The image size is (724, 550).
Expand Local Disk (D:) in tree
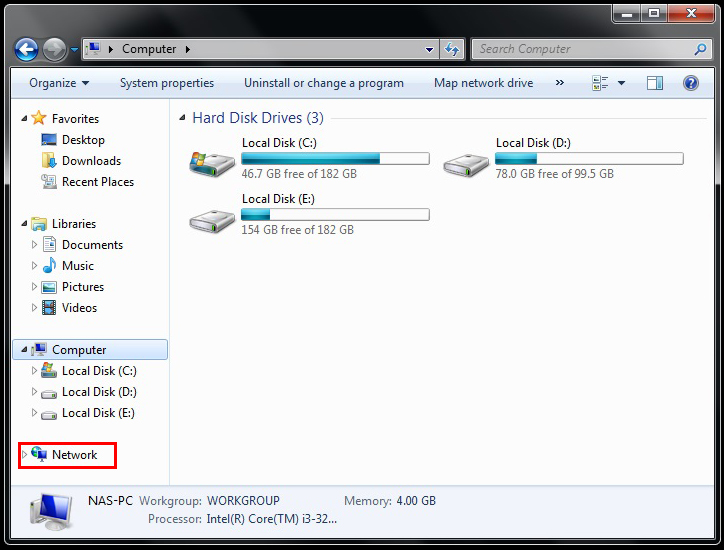pos(34,392)
